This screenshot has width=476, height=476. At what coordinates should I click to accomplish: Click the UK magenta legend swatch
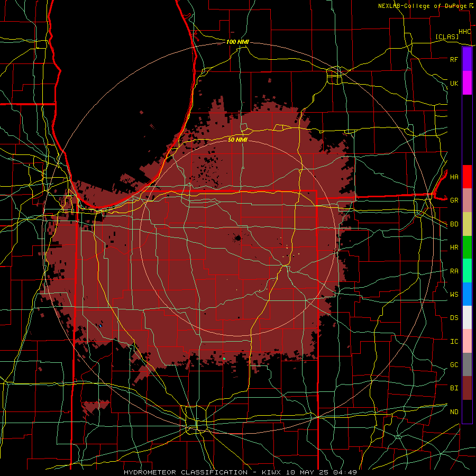click(x=467, y=83)
